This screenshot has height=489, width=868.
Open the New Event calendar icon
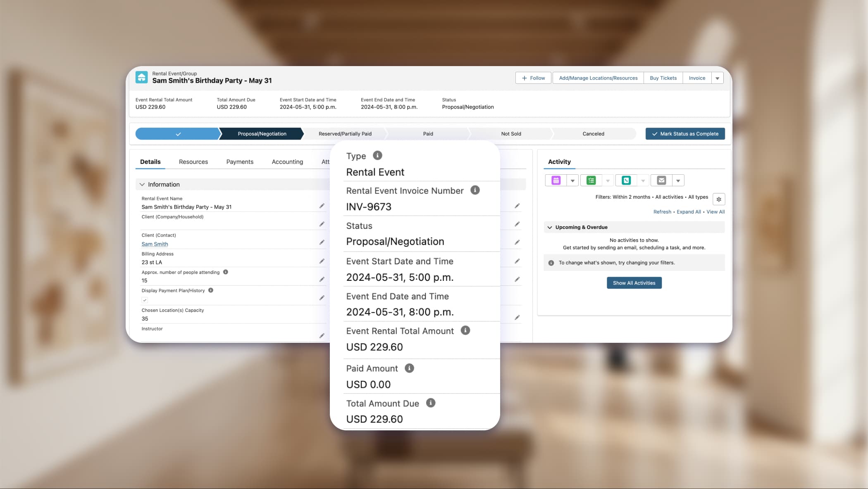pyautogui.click(x=556, y=180)
